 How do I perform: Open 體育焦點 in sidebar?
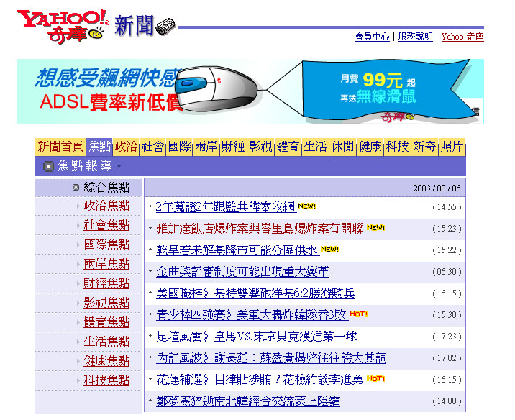pyautogui.click(x=106, y=322)
